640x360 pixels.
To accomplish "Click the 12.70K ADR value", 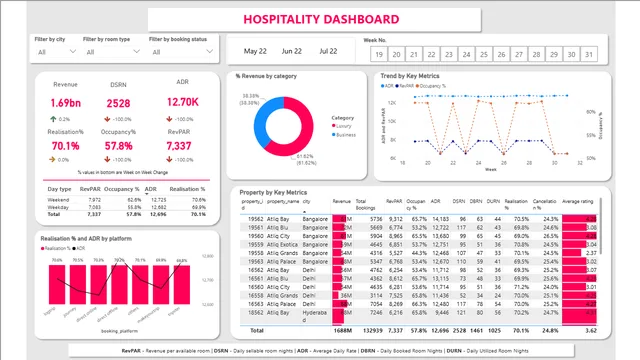I will pos(182,102).
